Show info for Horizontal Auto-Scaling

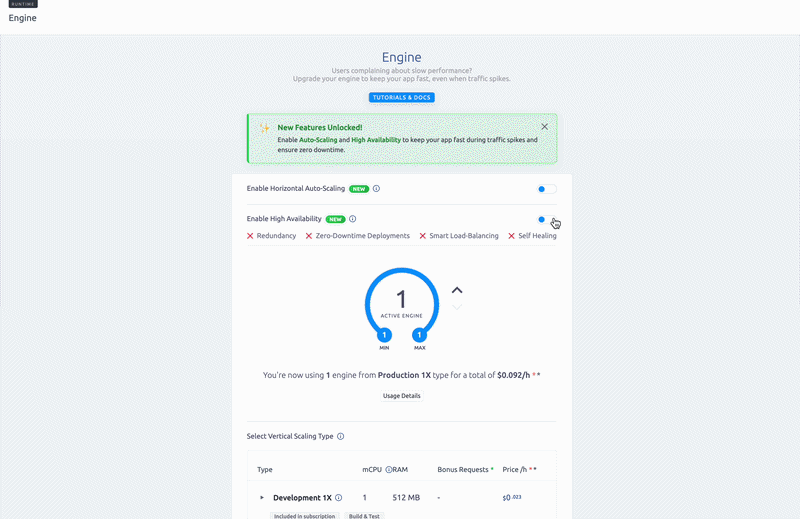point(377,188)
